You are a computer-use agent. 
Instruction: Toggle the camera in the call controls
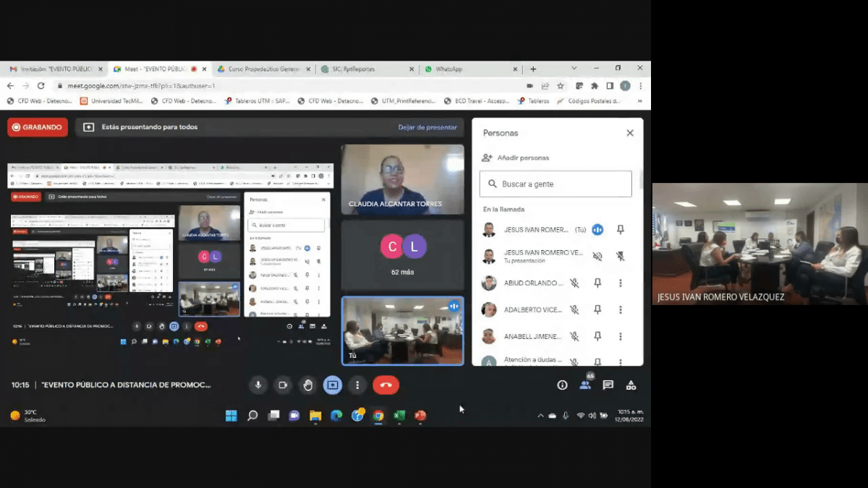283,385
